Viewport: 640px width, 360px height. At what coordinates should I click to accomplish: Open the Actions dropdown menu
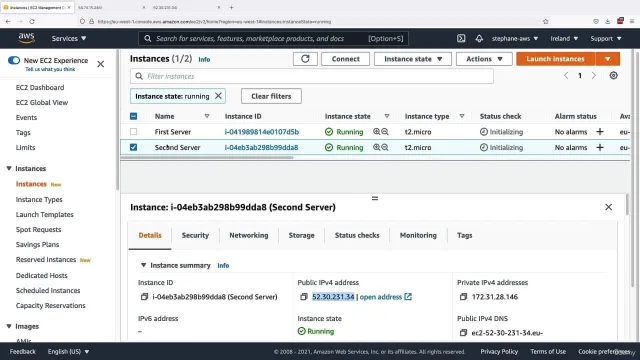coord(484,59)
